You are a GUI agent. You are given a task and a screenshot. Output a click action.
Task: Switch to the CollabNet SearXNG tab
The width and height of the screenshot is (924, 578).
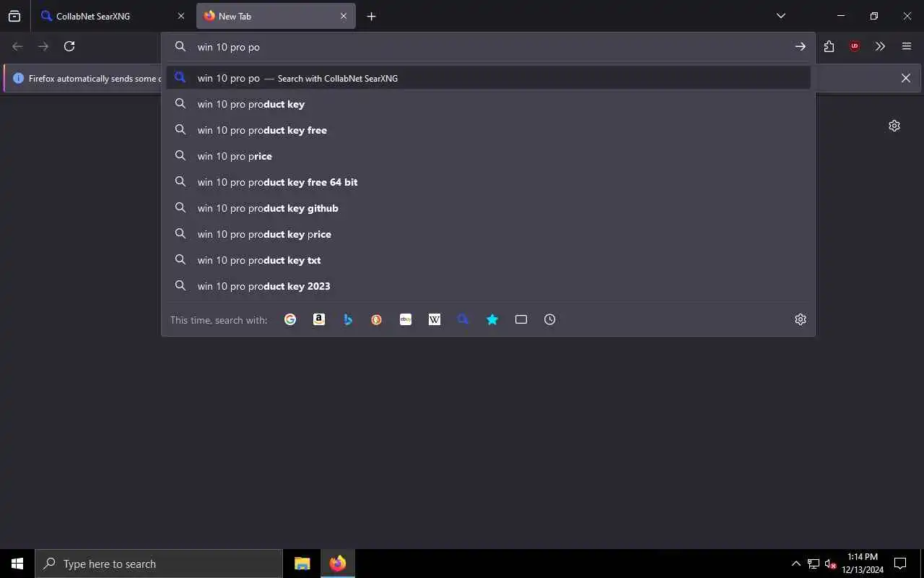click(112, 16)
